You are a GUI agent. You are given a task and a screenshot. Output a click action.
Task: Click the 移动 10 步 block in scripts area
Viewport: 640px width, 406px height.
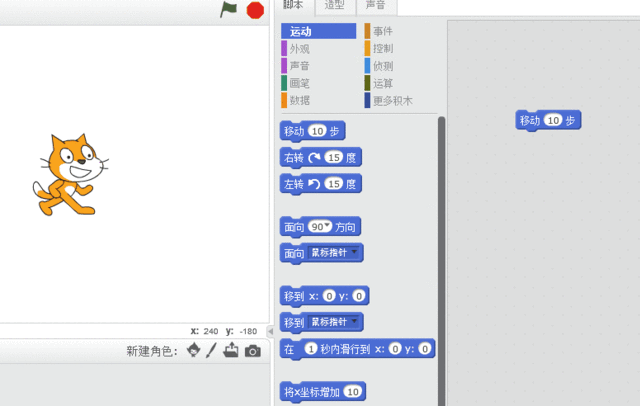(x=548, y=120)
